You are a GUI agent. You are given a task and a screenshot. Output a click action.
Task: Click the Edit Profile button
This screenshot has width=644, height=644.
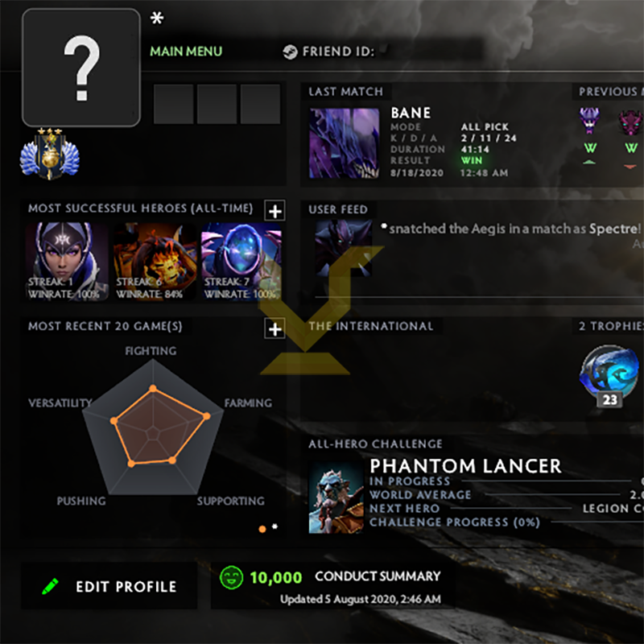[109, 586]
